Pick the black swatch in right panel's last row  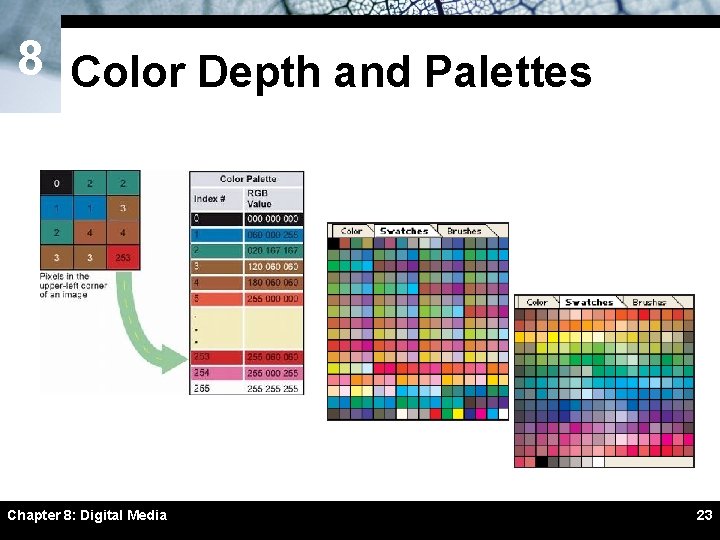click(x=542, y=461)
